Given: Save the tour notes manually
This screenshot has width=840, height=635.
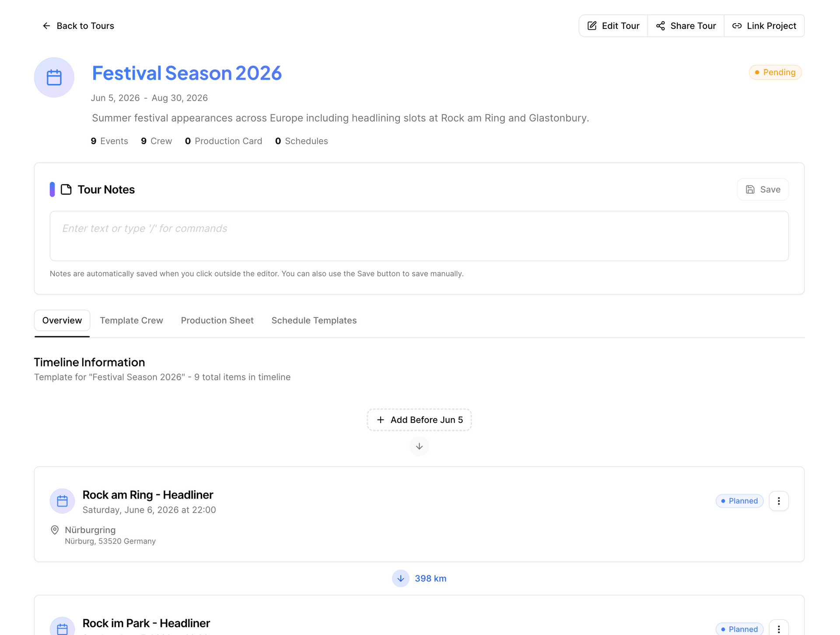Looking at the screenshot, I should (763, 189).
